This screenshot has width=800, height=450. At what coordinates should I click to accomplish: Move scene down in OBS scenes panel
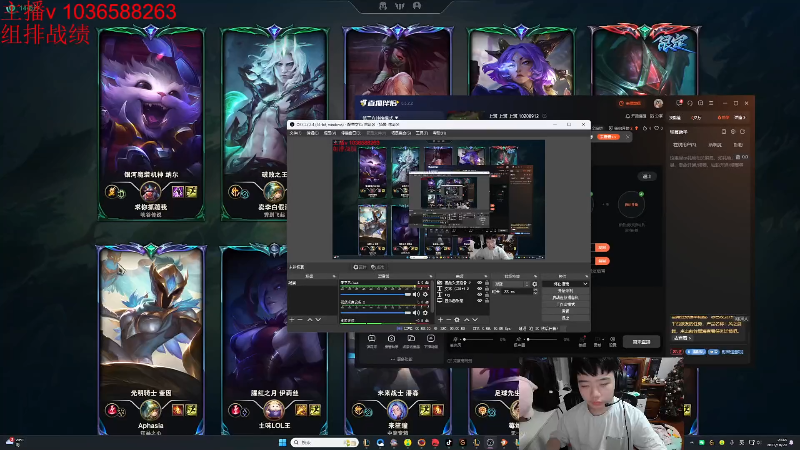point(318,320)
